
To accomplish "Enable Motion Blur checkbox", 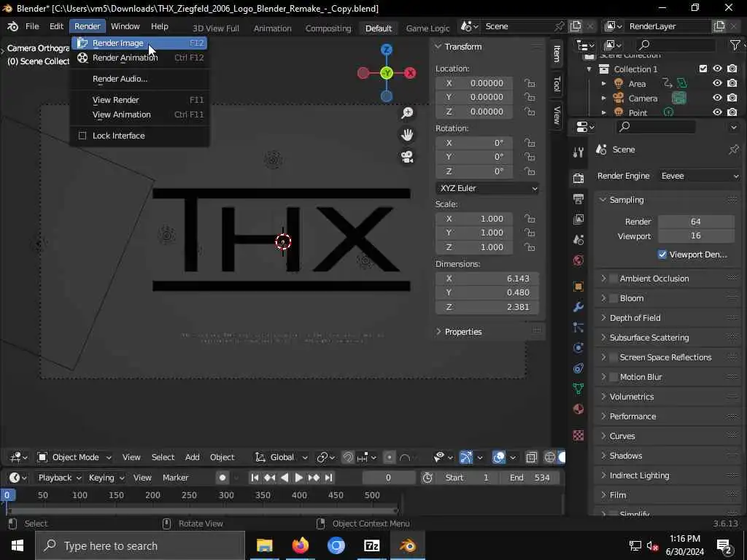I will 614,377.
